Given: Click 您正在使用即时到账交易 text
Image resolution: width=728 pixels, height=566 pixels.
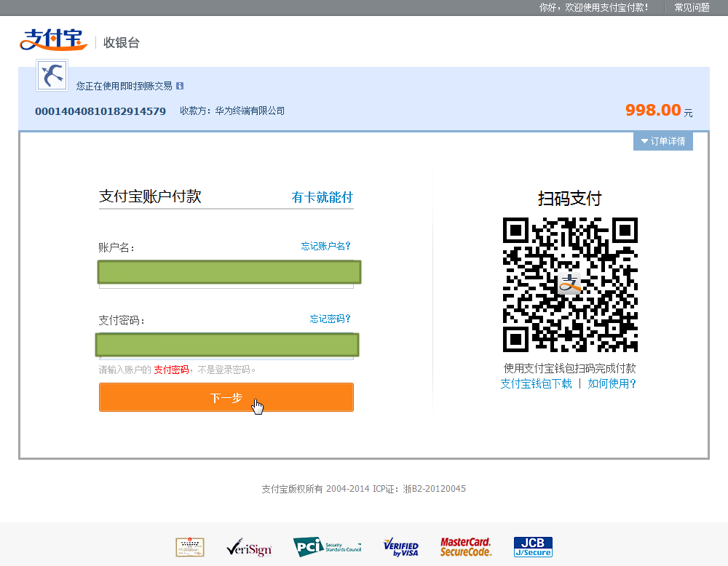Looking at the screenshot, I should pos(124,86).
